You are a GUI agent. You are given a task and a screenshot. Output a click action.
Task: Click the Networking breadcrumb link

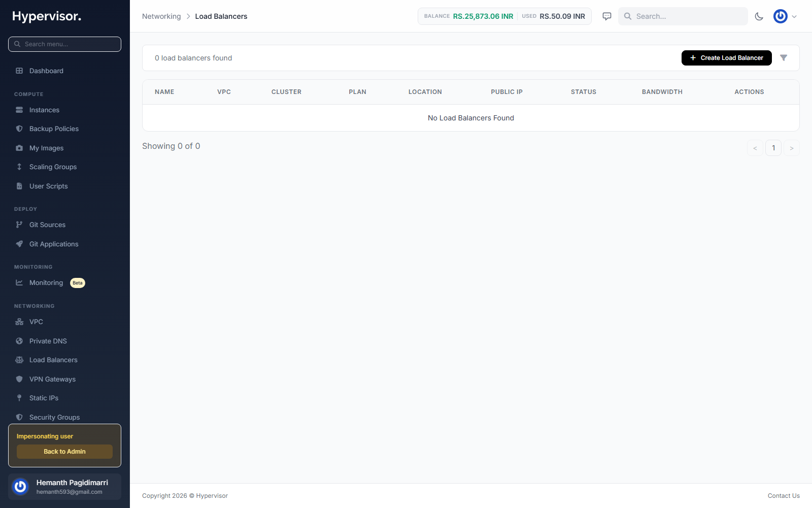161,16
